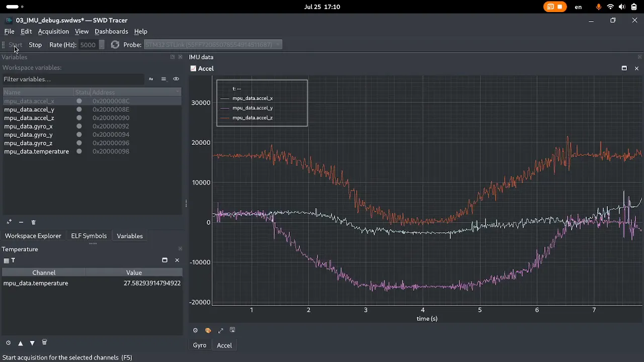Viewport: 644px width, 362px height.
Task: Maximize the T table widget
Action: click(165, 260)
